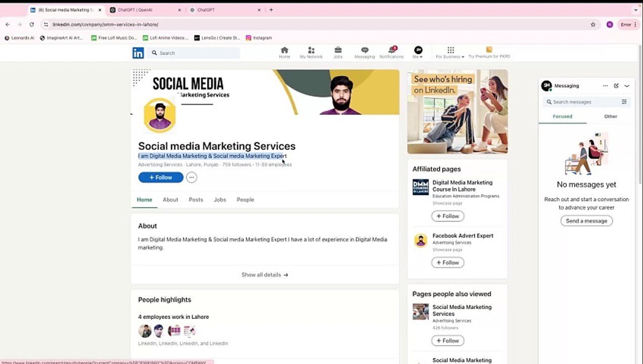The image size is (643, 364).
Task: Reload the page with refresh icon
Action: point(32,24)
